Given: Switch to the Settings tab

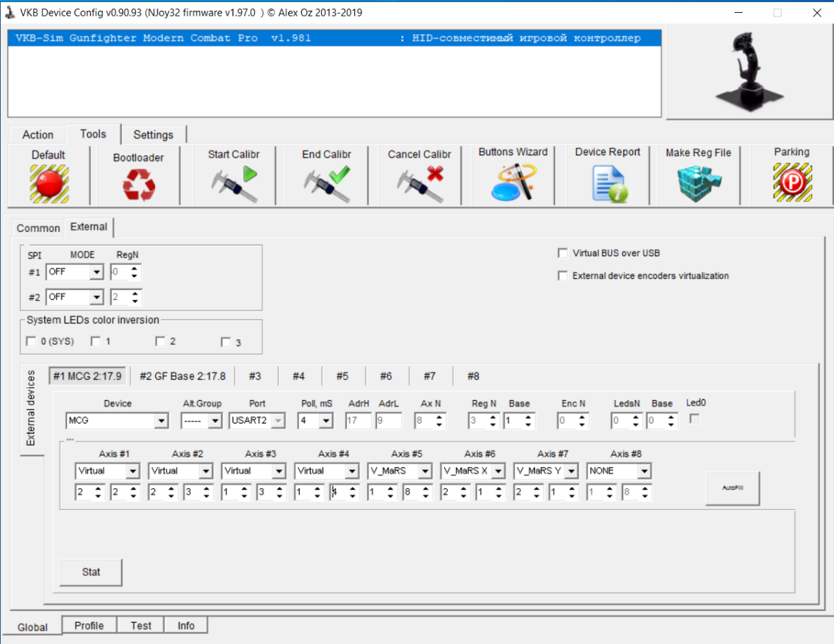Looking at the screenshot, I should pos(153,135).
